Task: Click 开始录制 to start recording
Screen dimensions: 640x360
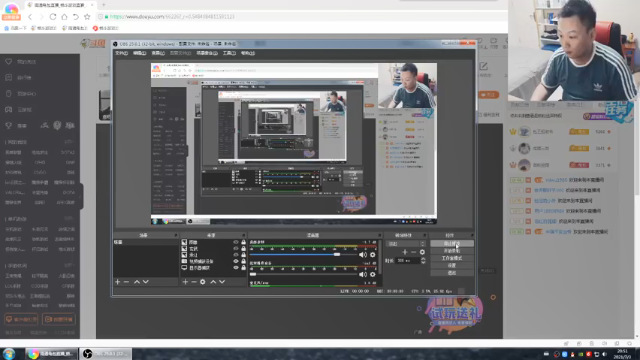Action: pos(452,251)
